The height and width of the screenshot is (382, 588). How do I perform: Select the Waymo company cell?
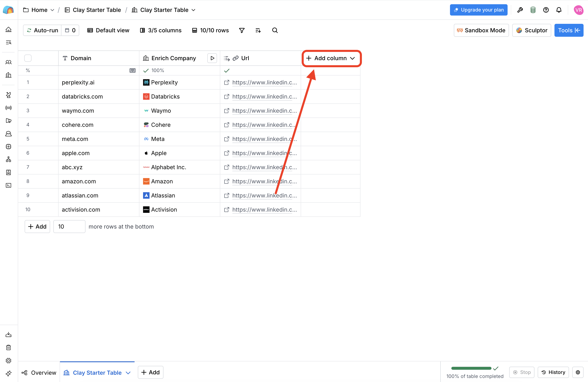pyautogui.click(x=180, y=111)
